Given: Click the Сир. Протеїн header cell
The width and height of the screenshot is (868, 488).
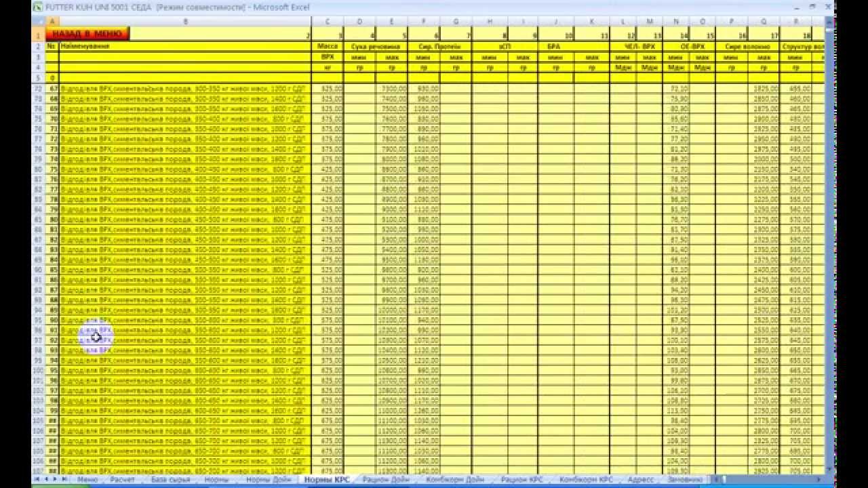Looking at the screenshot, I should click(440, 46).
